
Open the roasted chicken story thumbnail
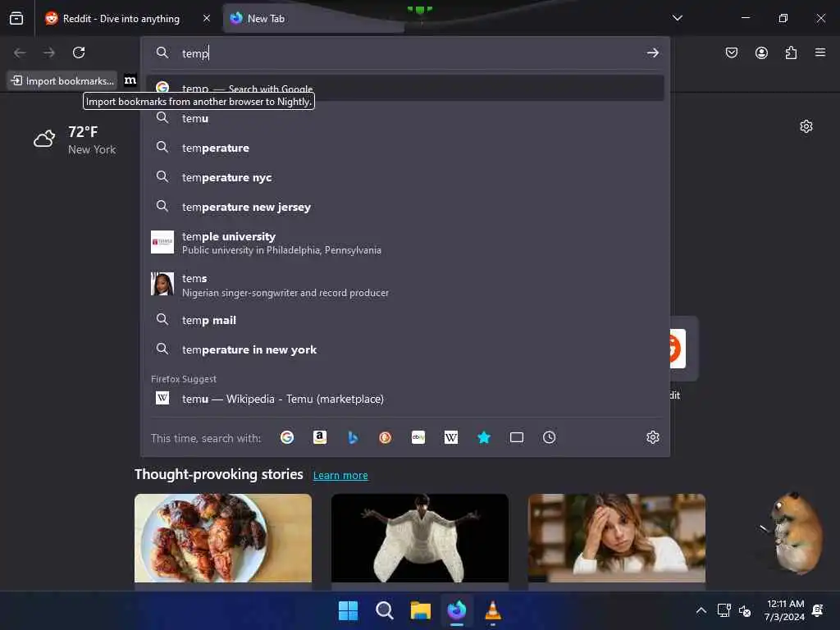[x=223, y=538]
